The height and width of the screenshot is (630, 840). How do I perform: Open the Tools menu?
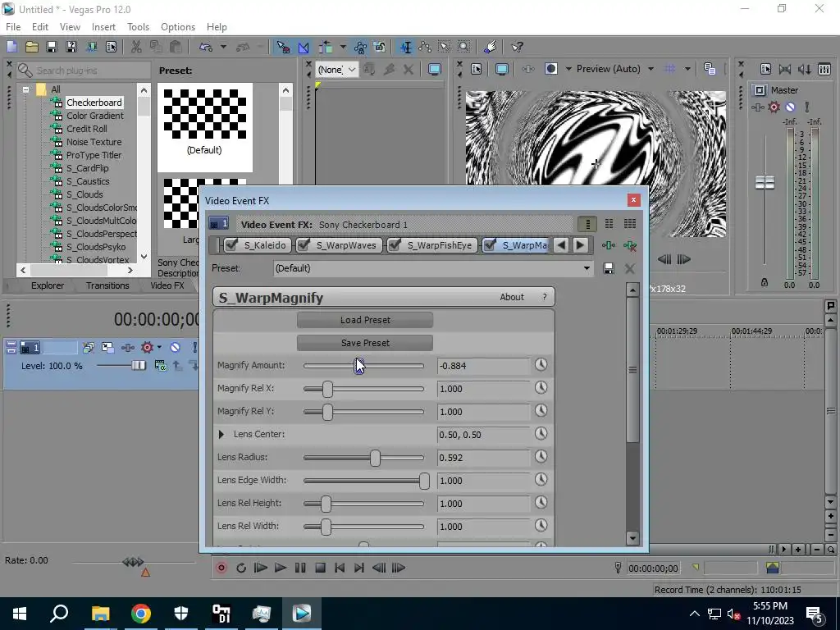click(138, 27)
